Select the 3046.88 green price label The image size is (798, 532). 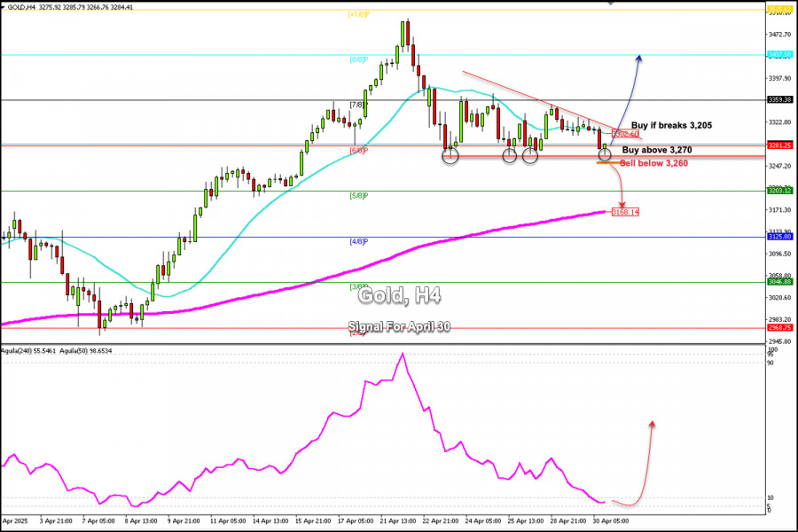(779, 282)
